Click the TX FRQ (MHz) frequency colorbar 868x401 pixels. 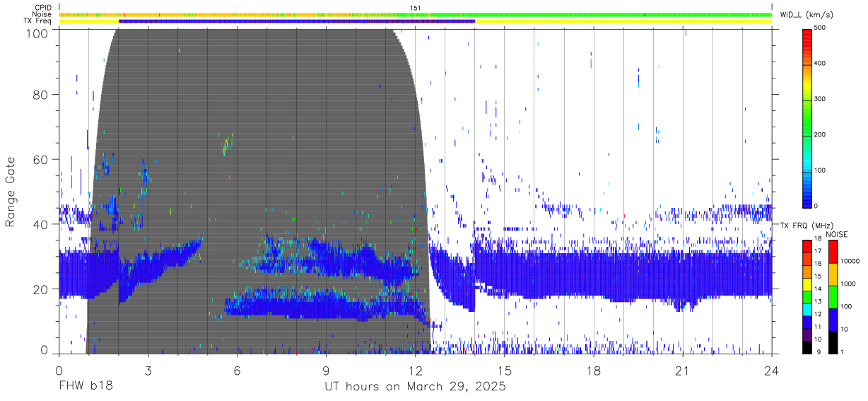[807, 296]
